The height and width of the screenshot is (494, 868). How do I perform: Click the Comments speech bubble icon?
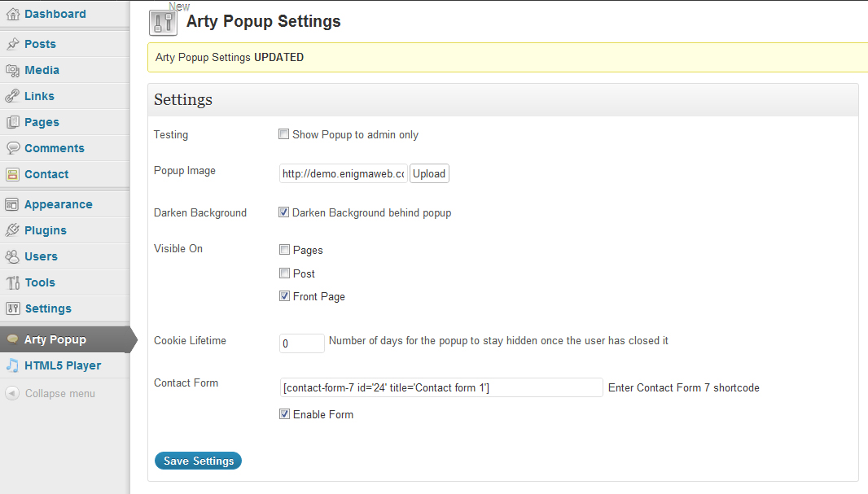point(12,148)
